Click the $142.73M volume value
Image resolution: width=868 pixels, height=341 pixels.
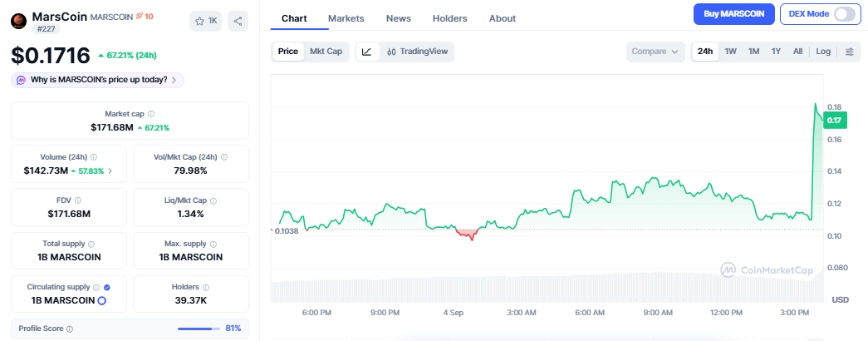click(x=46, y=170)
